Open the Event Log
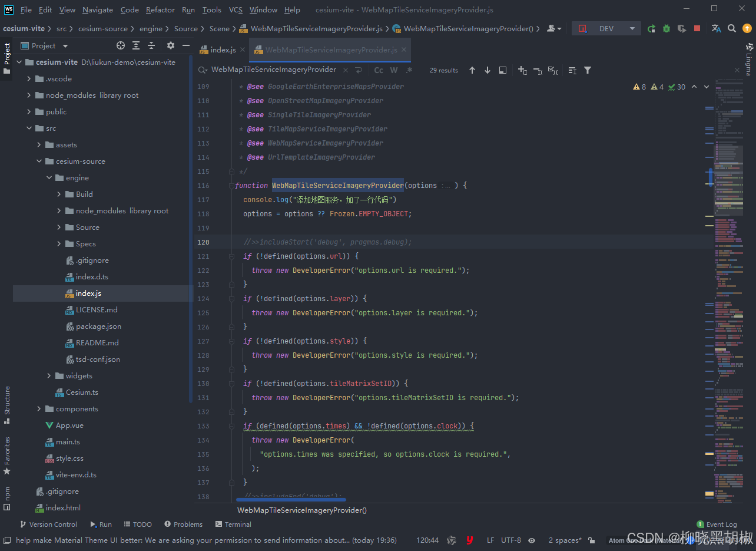This screenshot has width=756, height=551. [717, 524]
